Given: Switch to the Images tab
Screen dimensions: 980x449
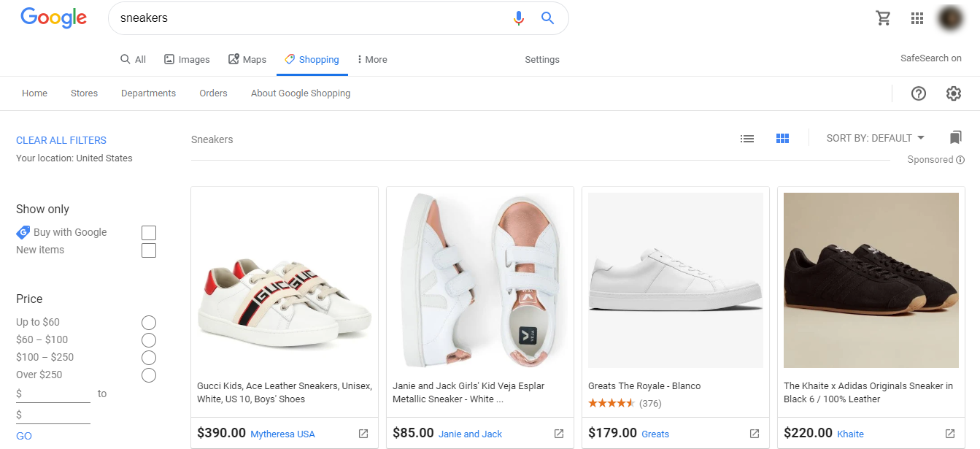Looking at the screenshot, I should (187, 60).
